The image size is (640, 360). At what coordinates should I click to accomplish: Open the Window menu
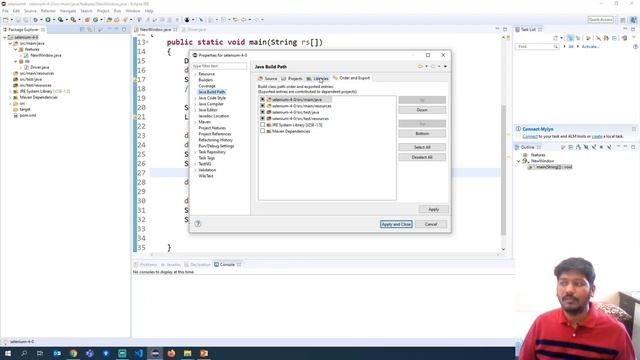[x=133, y=11]
